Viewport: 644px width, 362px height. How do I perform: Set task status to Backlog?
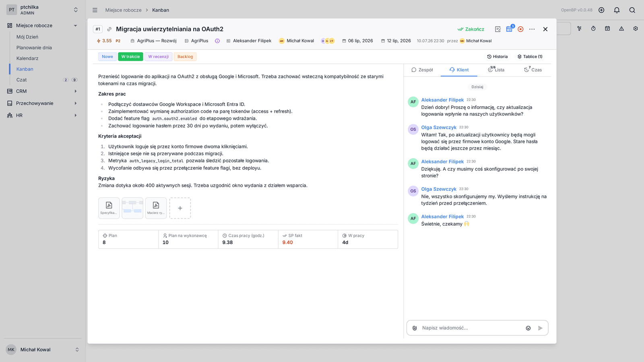pyautogui.click(x=185, y=57)
